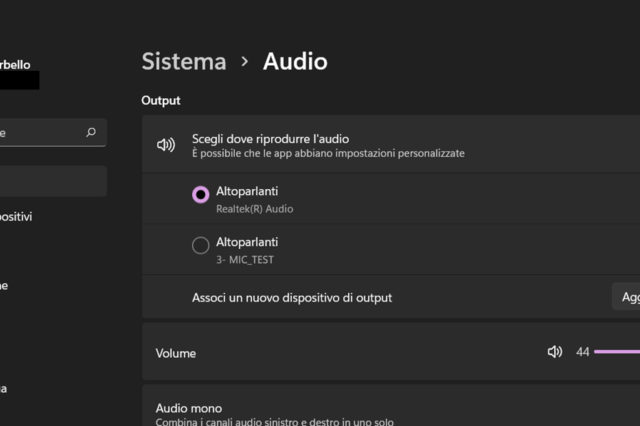
Task: Click the partially visible 'Agg' add-device button
Action: tap(628, 297)
